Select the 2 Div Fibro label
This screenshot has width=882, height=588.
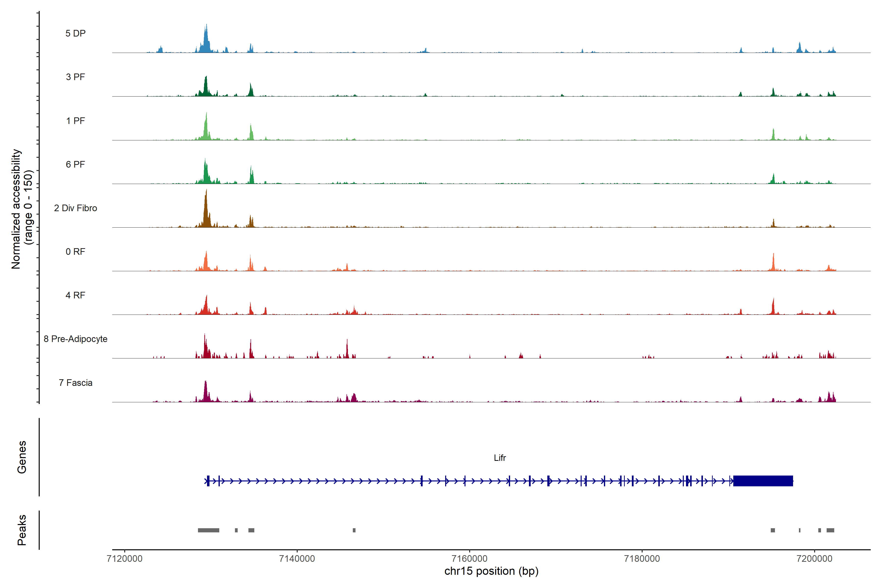(75, 208)
